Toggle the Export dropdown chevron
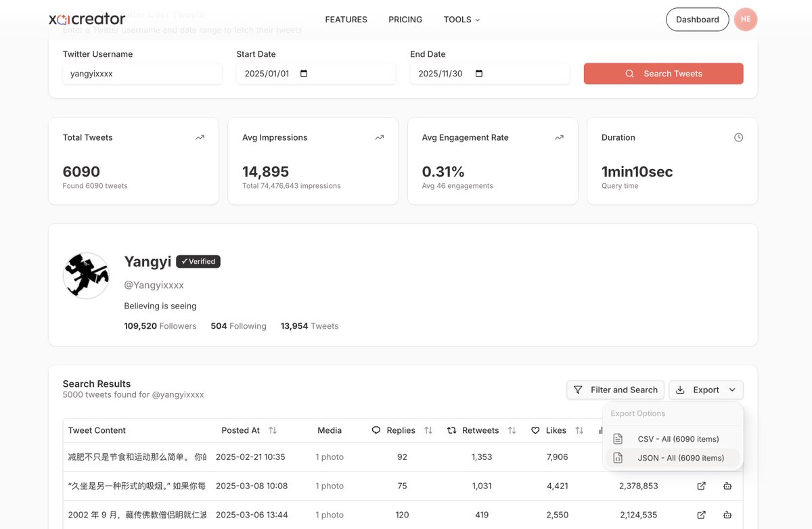The image size is (812, 529). point(732,390)
